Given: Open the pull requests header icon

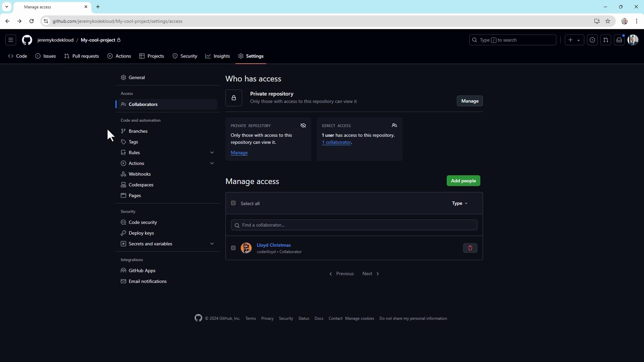Looking at the screenshot, I should coord(606,40).
